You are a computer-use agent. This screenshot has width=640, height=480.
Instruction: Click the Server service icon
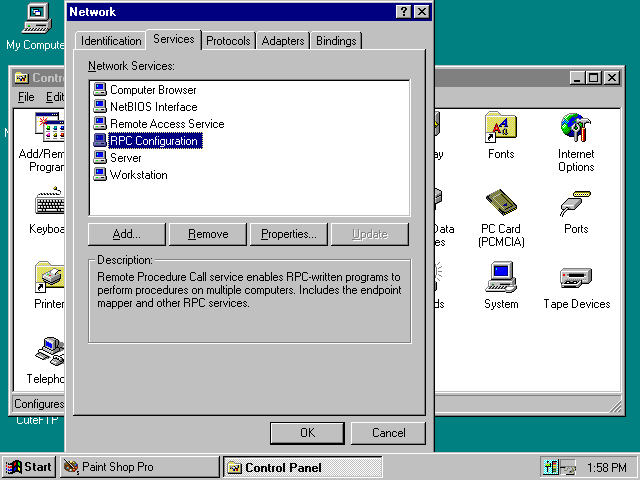(x=100, y=158)
